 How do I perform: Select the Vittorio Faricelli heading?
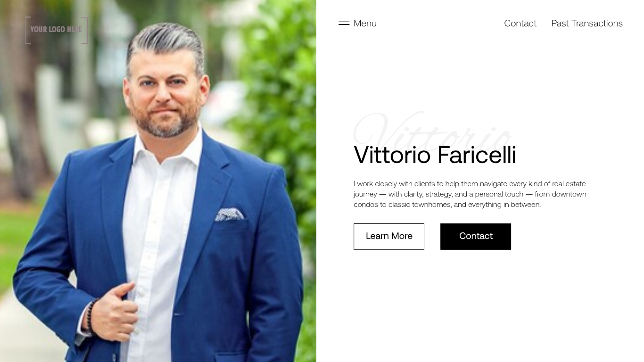tap(435, 155)
